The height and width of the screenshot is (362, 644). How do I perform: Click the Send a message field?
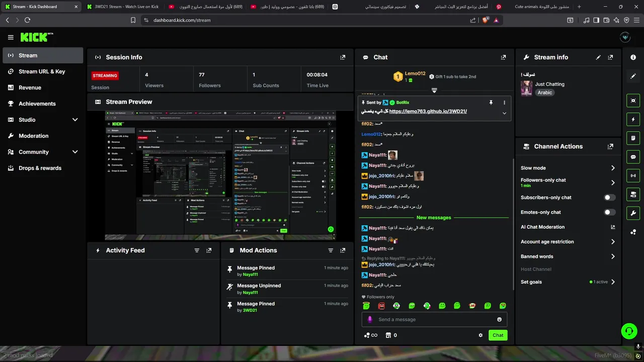434,320
